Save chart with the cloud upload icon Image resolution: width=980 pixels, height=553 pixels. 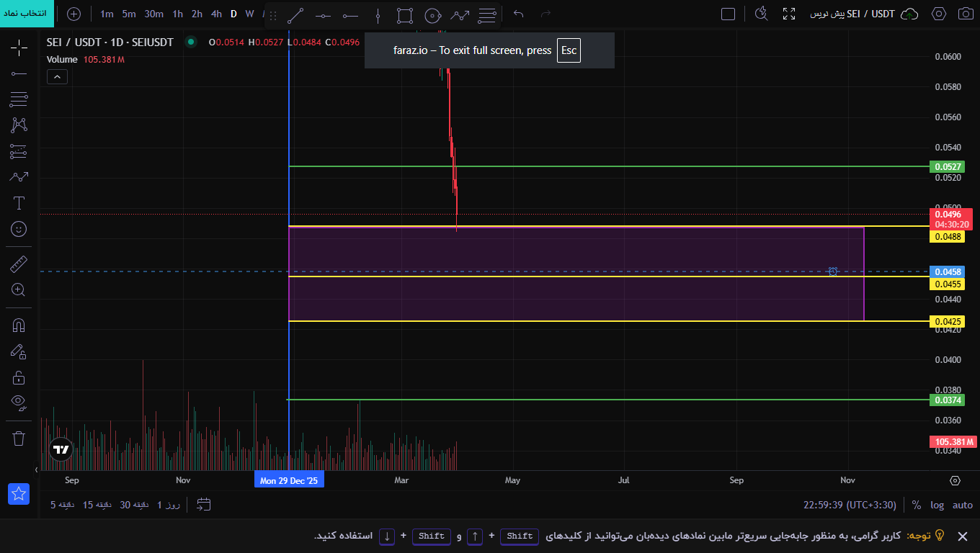tap(910, 14)
